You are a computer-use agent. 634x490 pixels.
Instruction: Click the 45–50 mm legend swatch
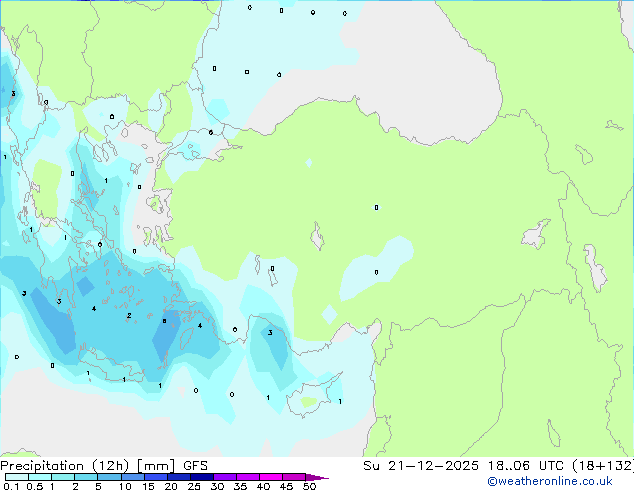pyautogui.click(x=294, y=477)
